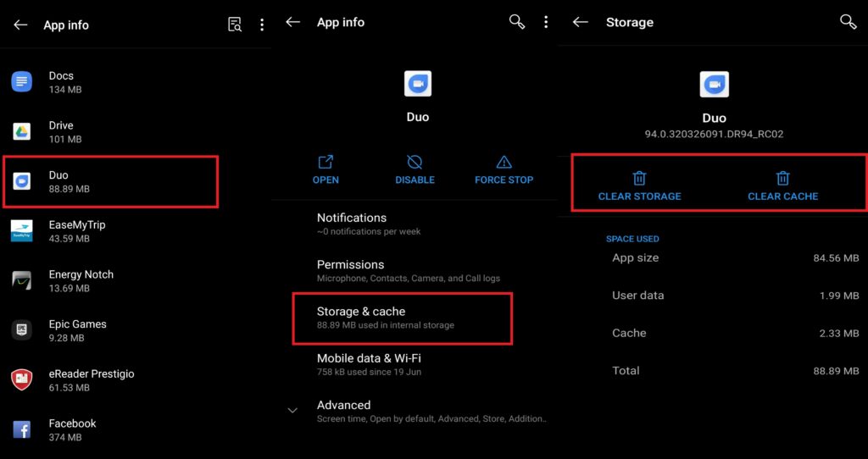Open Notifications settings for Duo
The height and width of the screenshot is (459, 868).
pyautogui.click(x=418, y=224)
